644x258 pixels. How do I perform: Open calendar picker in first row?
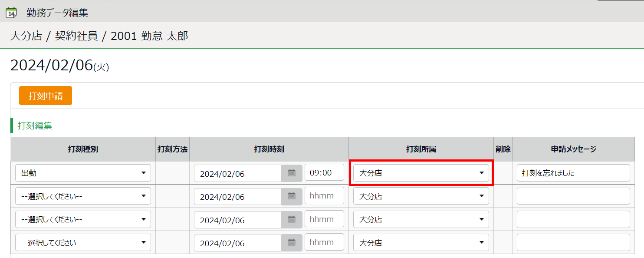292,173
